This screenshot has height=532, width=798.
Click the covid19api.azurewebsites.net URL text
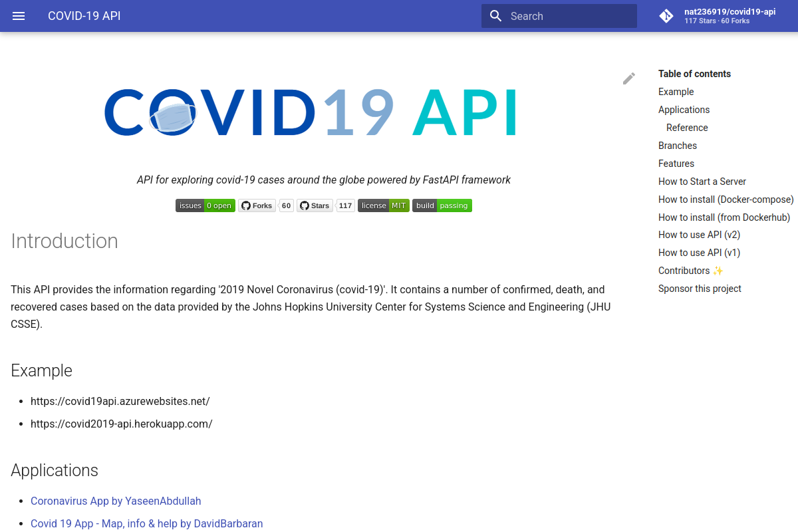pos(120,402)
